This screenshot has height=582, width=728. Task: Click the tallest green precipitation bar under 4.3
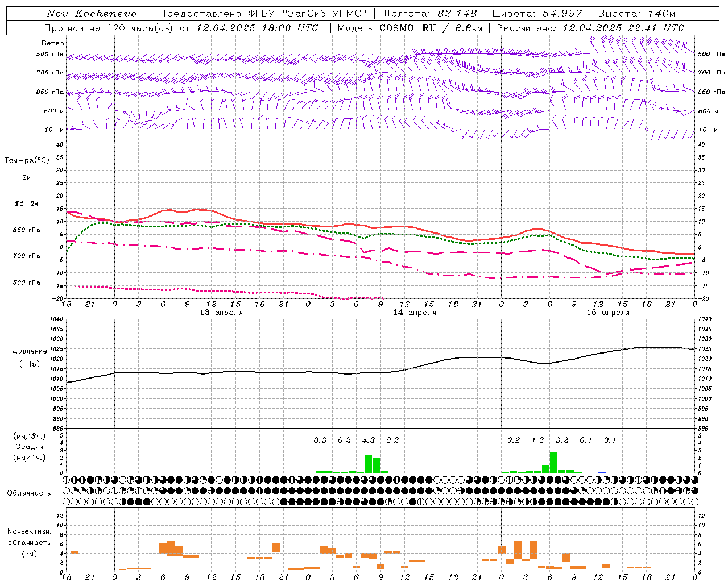(368, 464)
